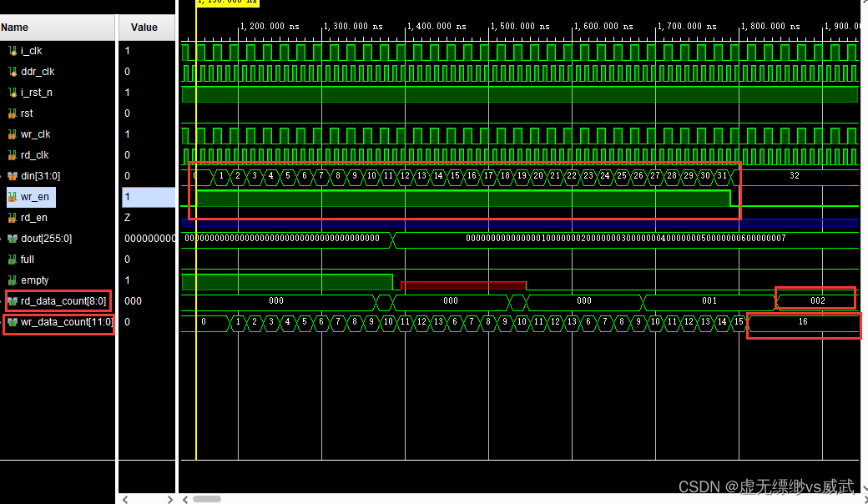The height and width of the screenshot is (504, 868).
Task: Click the dout value cell
Action: tap(147, 239)
